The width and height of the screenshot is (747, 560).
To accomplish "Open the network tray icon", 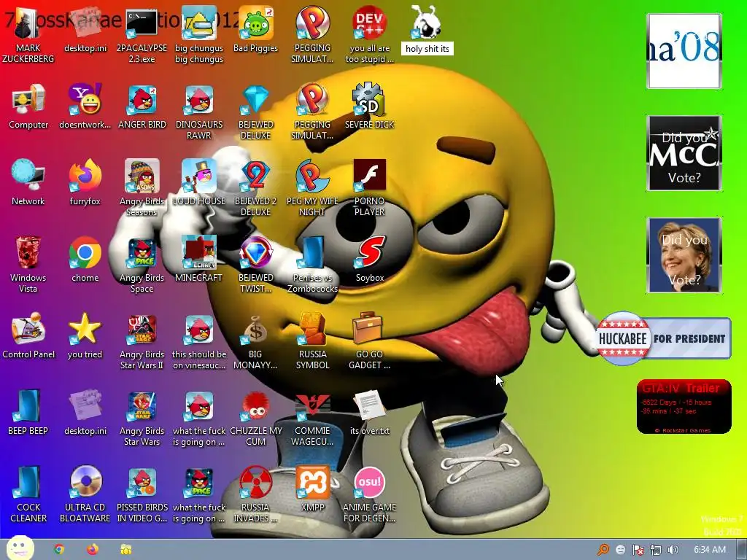I will (656, 550).
